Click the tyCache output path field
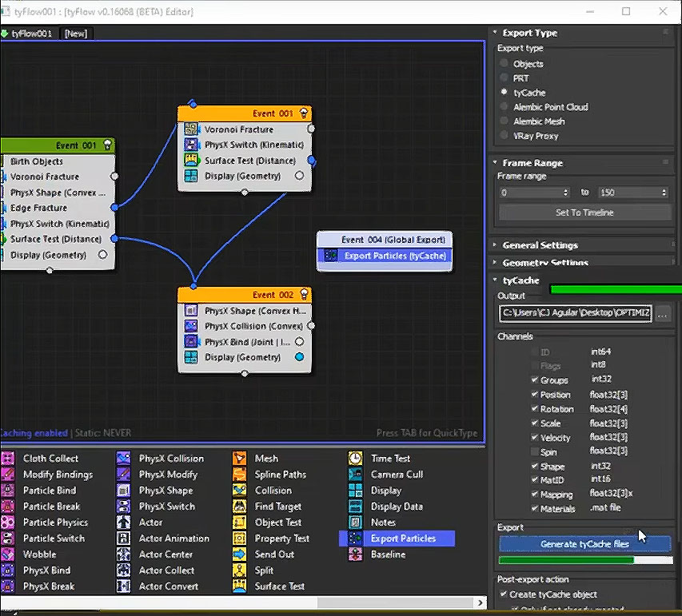Screen dimensions: 682x616 576,313
